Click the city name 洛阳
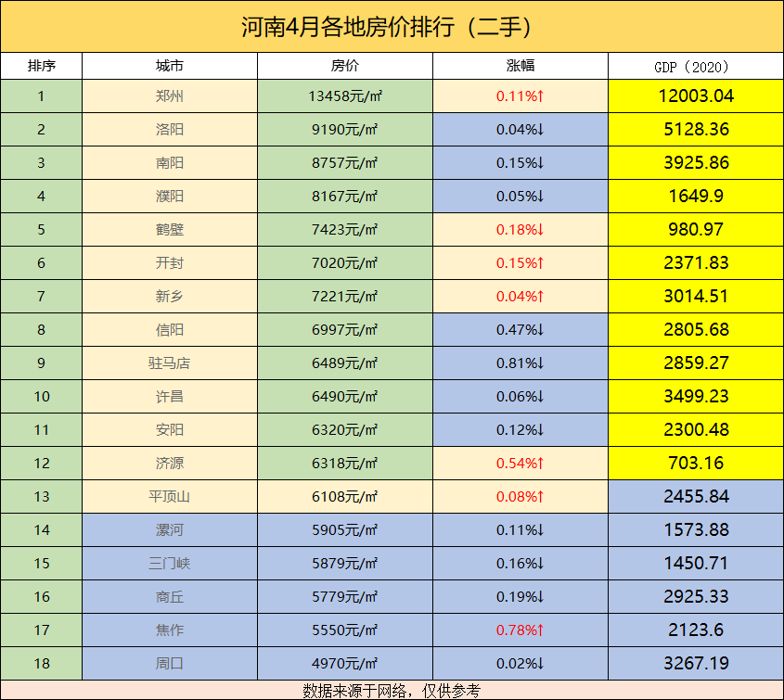Viewport: 784px width, 700px height. pyautogui.click(x=170, y=129)
